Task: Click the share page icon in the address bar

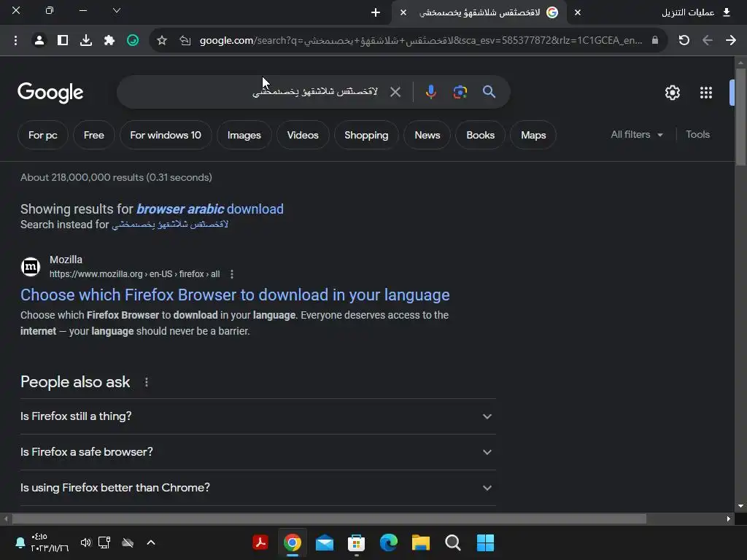Action: coord(185,41)
